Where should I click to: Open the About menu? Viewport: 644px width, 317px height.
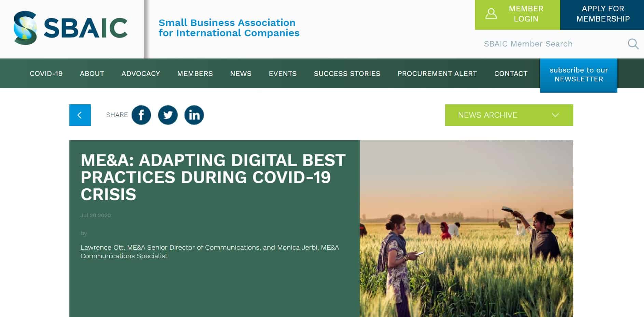click(x=92, y=74)
